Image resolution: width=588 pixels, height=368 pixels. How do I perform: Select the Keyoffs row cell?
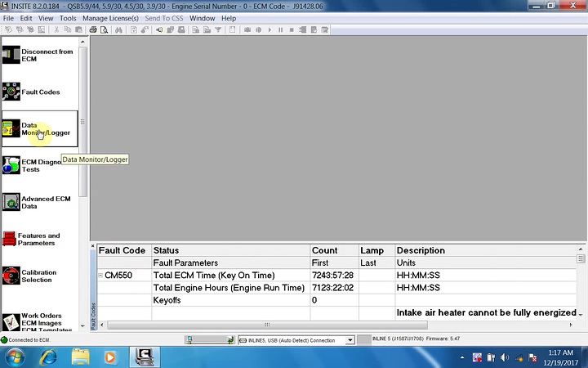point(231,300)
